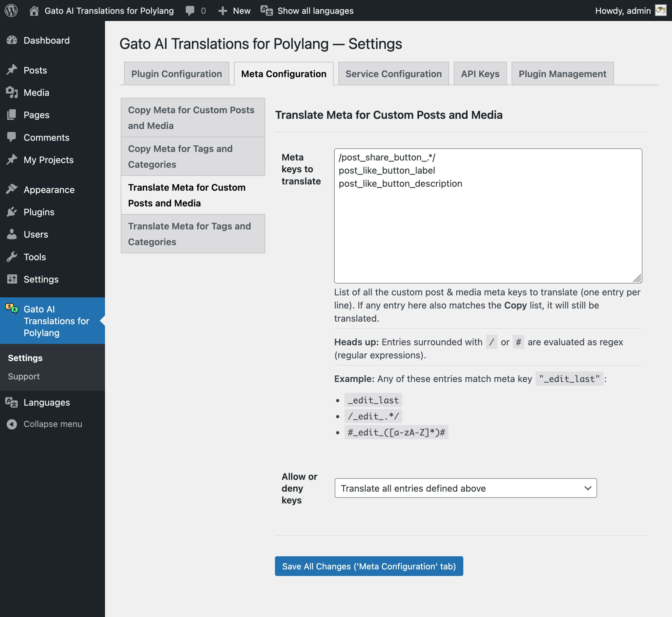This screenshot has width=672, height=617.
Task: Click the #_edit_([a-zA-Z]*)# example code
Action: pos(396,432)
